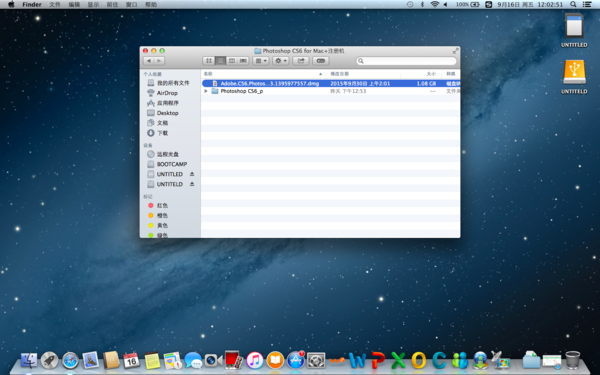Image resolution: width=600 pixels, height=375 pixels.
Task: Open the Finder menu in menu bar
Action: tap(32, 5)
